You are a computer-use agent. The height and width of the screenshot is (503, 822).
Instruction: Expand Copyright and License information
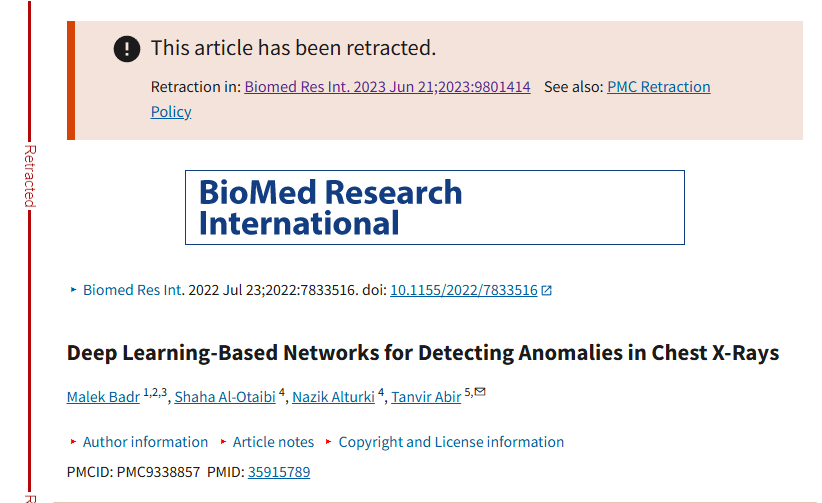(x=451, y=442)
